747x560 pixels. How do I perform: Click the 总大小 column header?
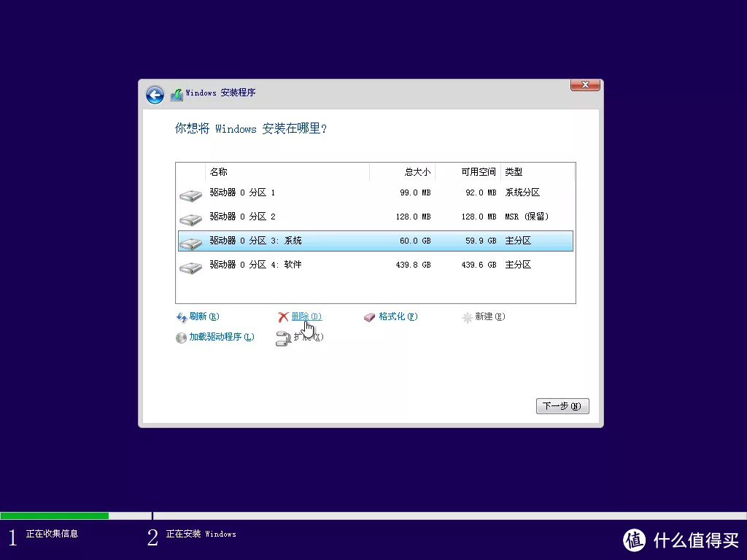coord(417,172)
